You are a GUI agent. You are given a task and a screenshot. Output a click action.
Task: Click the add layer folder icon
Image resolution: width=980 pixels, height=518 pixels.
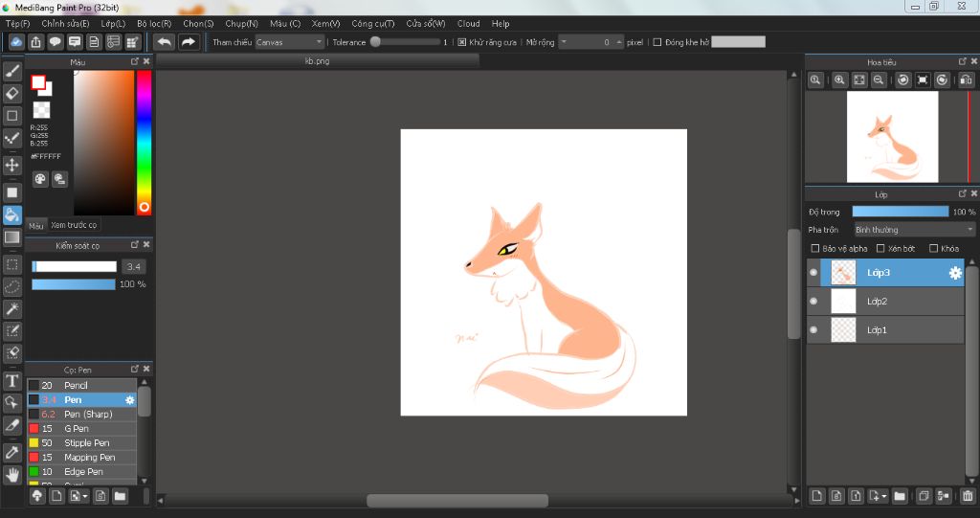(x=900, y=496)
